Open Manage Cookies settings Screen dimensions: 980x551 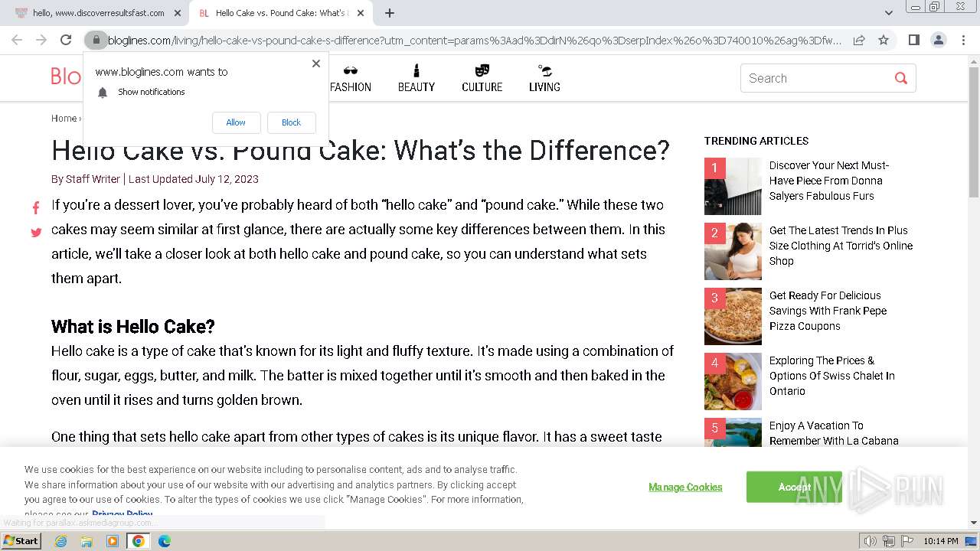[685, 487]
